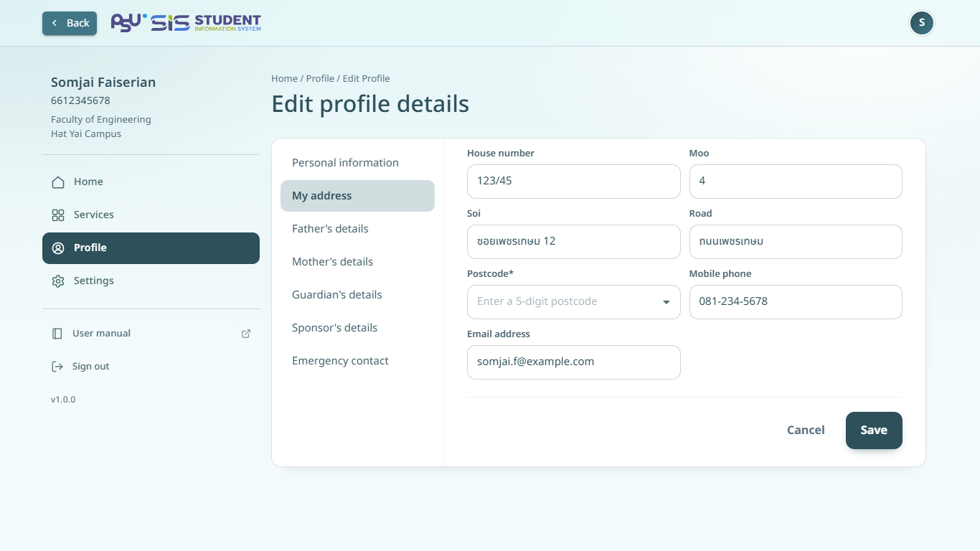Click "Hat Yai Campus" text
This screenshot has height=551, width=980.
click(86, 134)
